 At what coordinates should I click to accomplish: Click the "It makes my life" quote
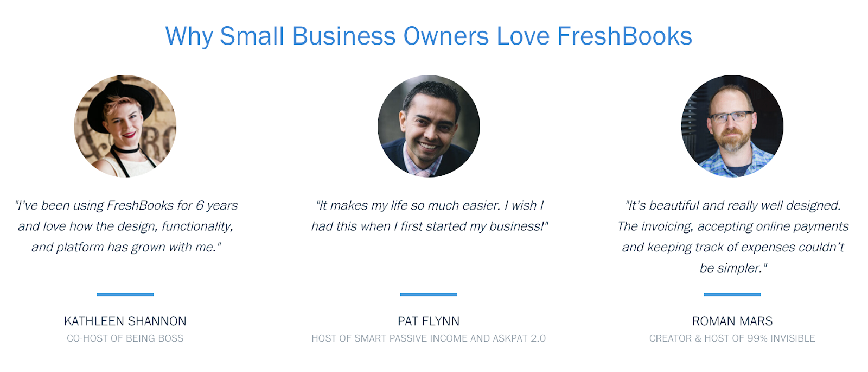(x=430, y=216)
